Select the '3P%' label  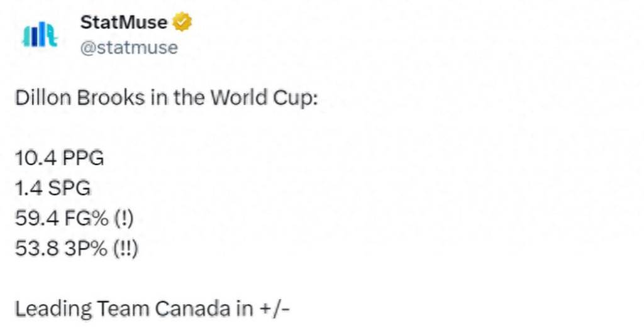(86, 249)
